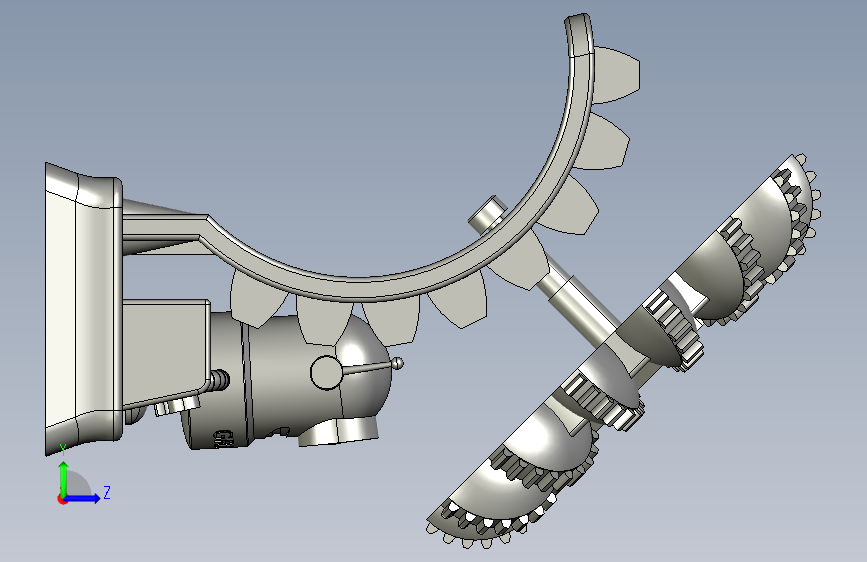Select the mounting plate on the left
867x562 pixels.
coord(83,310)
